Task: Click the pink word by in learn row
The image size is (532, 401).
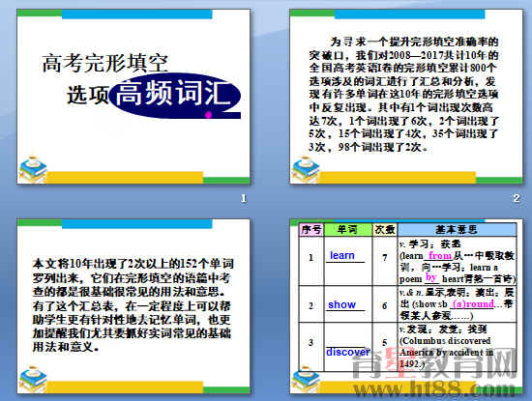Action: pos(430,277)
